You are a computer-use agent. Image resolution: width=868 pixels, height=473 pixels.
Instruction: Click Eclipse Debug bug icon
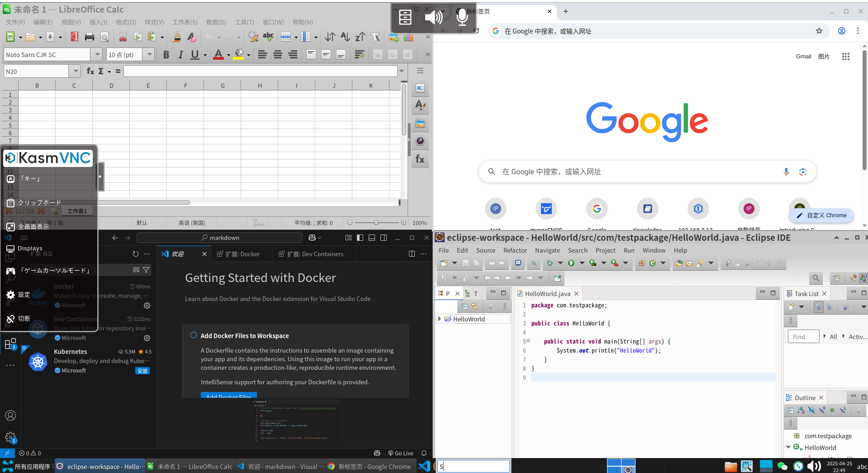550,263
